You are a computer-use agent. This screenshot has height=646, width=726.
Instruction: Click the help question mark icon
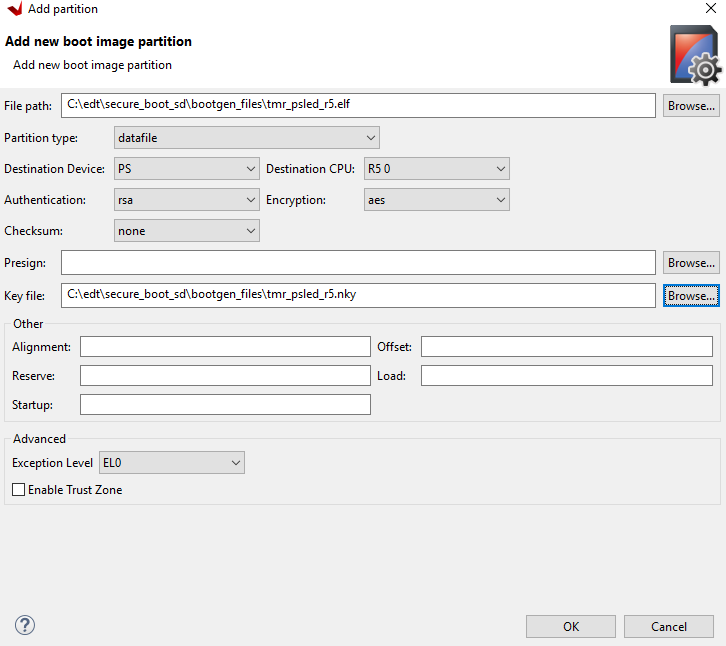point(25,625)
